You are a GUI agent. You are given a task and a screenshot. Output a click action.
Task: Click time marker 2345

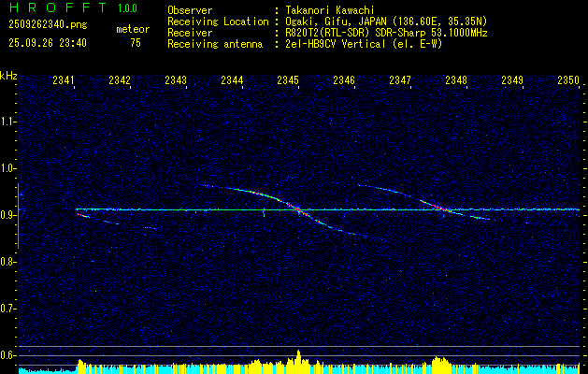click(288, 79)
